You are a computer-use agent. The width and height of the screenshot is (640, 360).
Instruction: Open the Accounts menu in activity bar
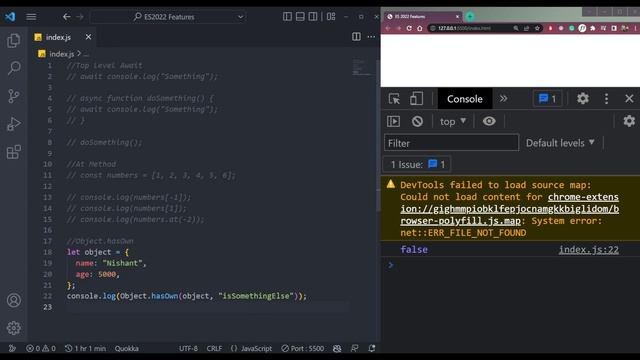click(13, 300)
